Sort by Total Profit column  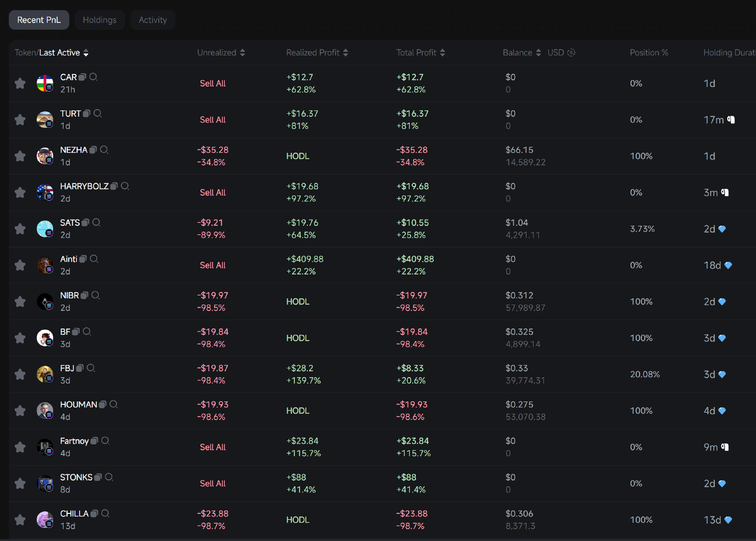pyautogui.click(x=442, y=53)
